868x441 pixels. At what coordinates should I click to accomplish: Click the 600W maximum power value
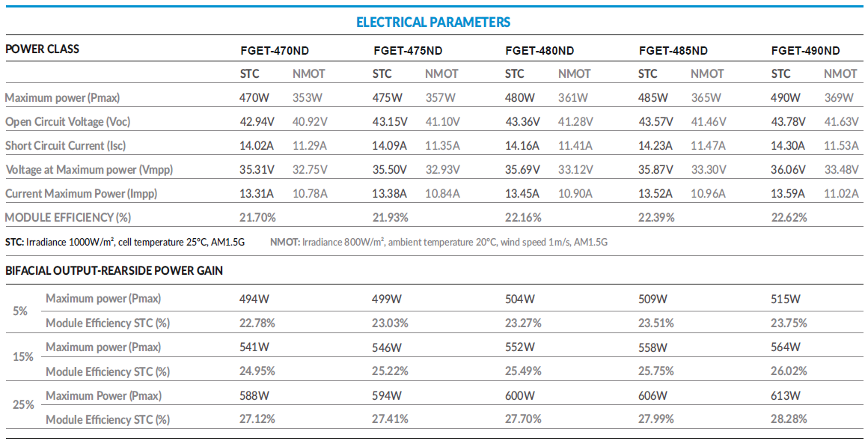[520, 395]
